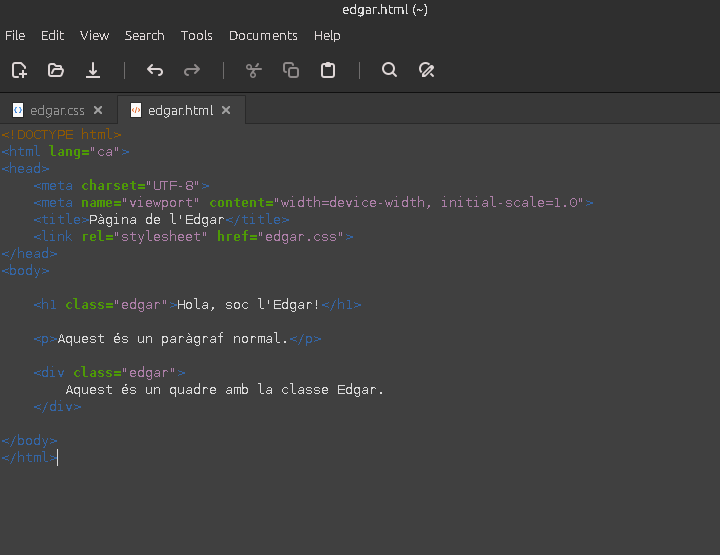Cut selection with the scissors icon
This screenshot has width=720, height=555.
click(x=254, y=70)
